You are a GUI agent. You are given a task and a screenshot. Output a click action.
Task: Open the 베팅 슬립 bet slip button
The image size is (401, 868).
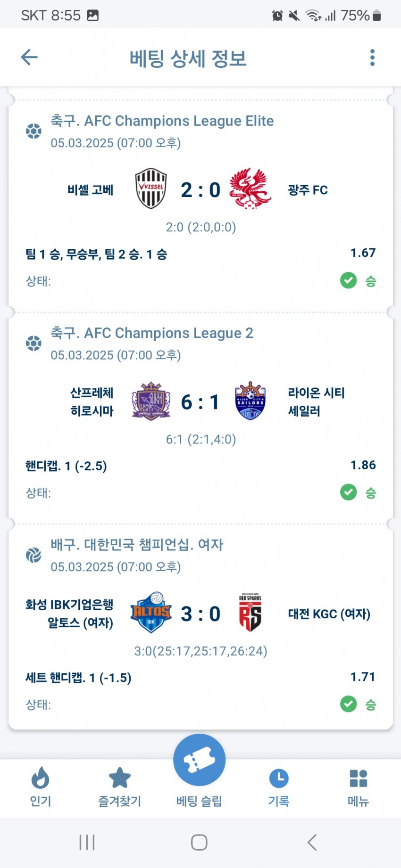click(x=199, y=760)
